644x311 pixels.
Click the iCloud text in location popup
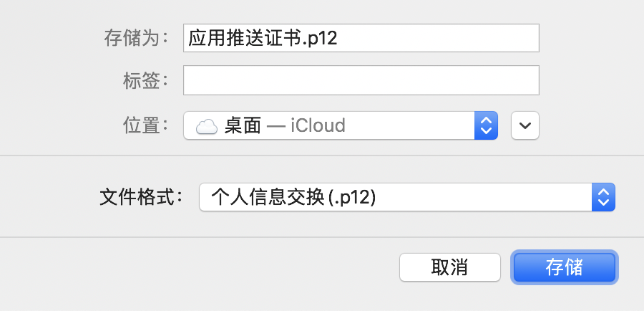point(318,125)
